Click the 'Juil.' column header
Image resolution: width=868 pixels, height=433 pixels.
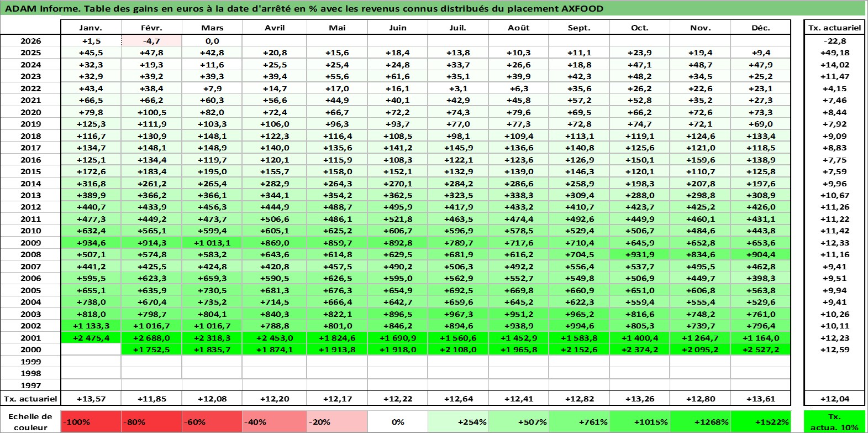(x=458, y=28)
